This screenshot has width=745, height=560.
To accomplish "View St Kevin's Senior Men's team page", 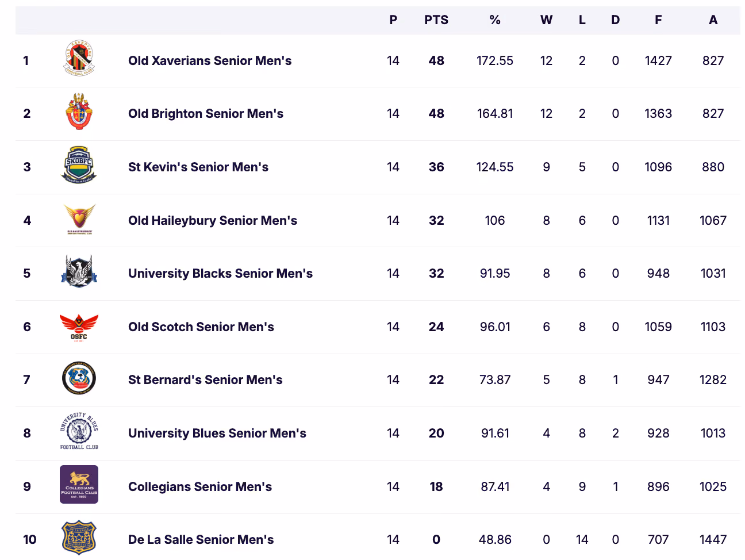I will point(198,167).
